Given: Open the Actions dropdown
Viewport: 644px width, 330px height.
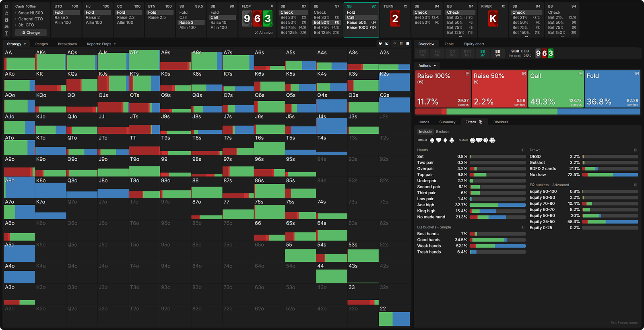Looking at the screenshot, I should pos(427,66).
